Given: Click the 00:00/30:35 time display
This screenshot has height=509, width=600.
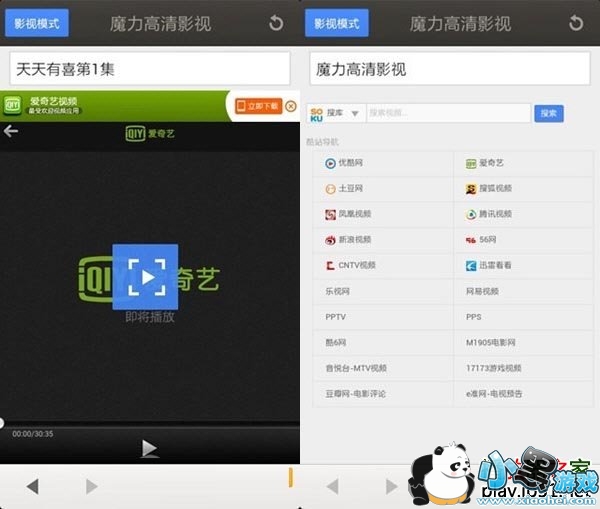Looking at the screenshot, I should pos(33,434).
